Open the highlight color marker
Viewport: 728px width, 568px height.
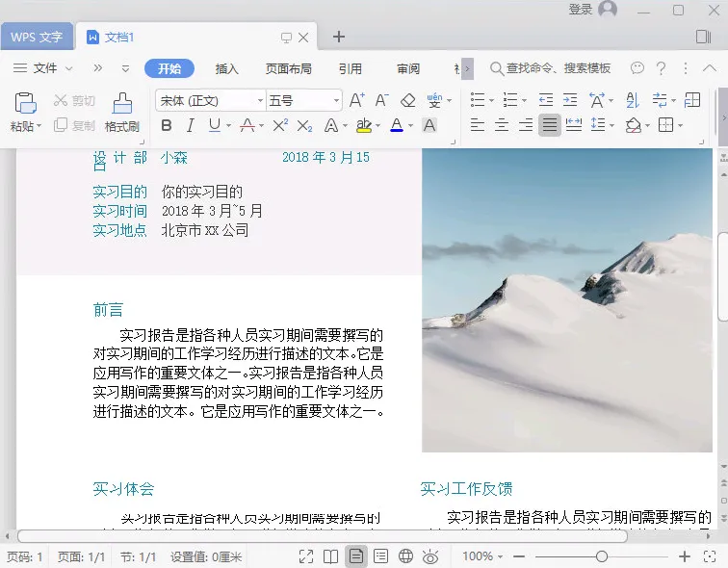364,125
